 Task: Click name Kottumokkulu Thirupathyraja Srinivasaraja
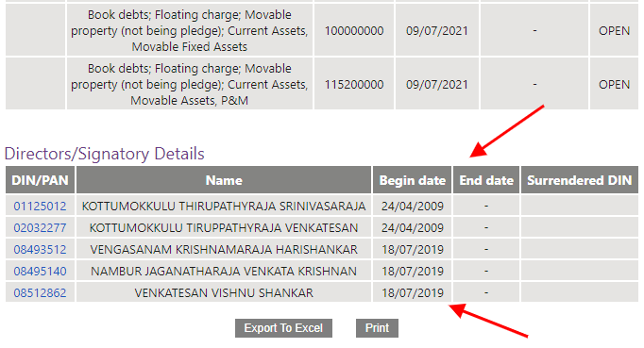click(x=224, y=206)
